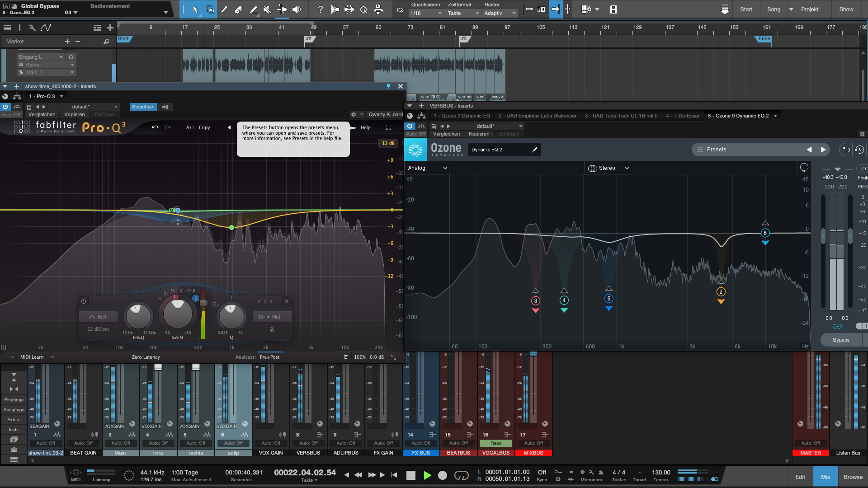Switch to the T-De-Esser insert tab
The height and width of the screenshot is (488, 868).
pyautogui.click(x=683, y=116)
